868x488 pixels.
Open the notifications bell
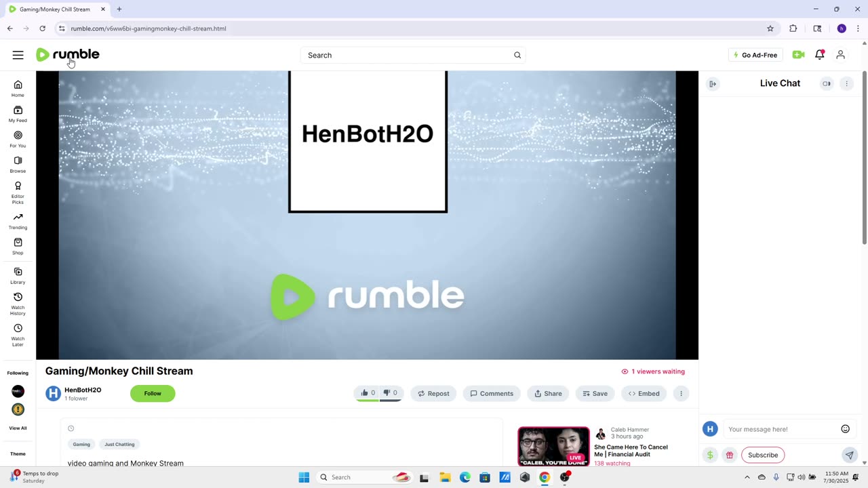point(820,55)
